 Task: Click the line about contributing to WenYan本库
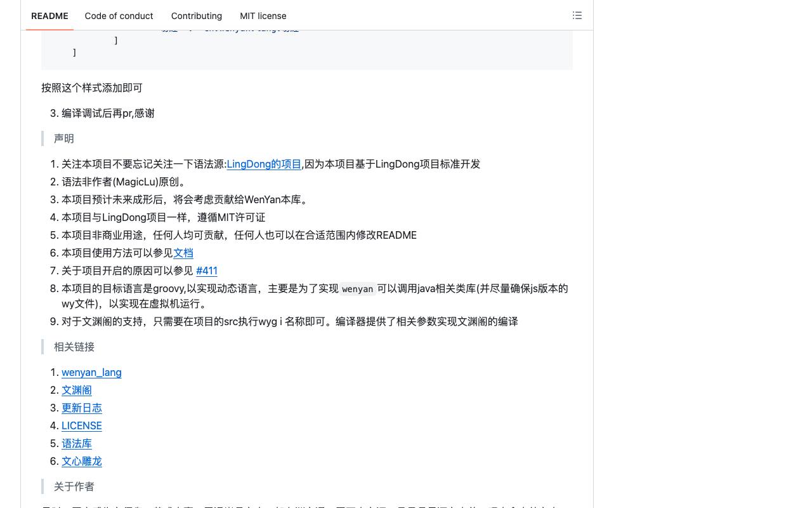[x=187, y=199]
